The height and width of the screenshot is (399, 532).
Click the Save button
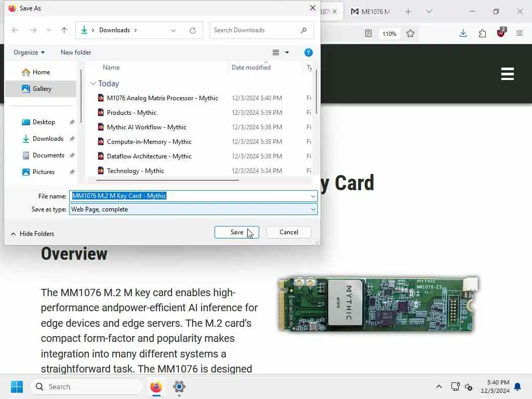(x=237, y=232)
